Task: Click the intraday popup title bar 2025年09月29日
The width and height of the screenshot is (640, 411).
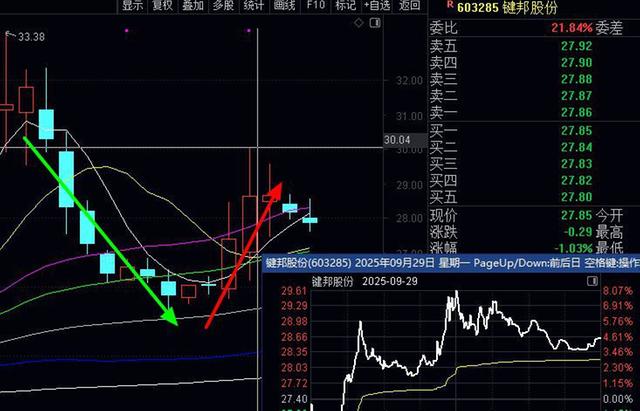Action: point(451,263)
